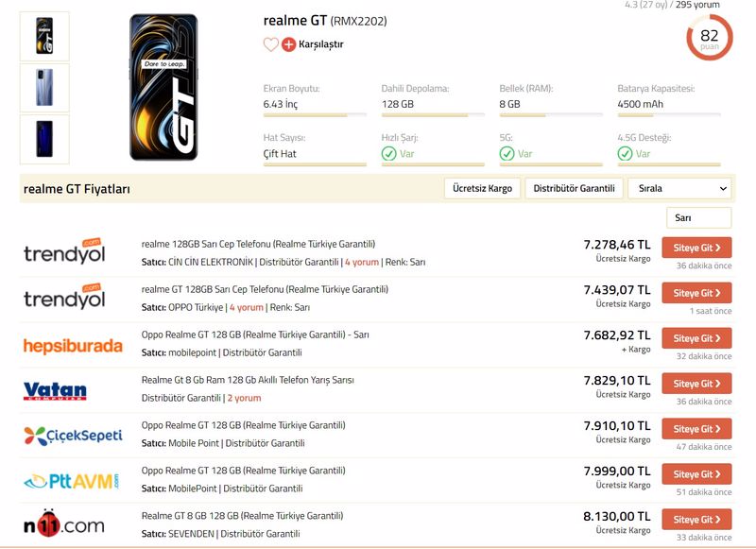Select the silver phone back thumbnail
The image size is (756, 549).
pyautogui.click(x=44, y=88)
